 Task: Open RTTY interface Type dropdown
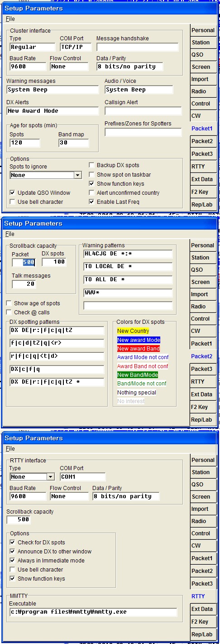click(x=50, y=477)
